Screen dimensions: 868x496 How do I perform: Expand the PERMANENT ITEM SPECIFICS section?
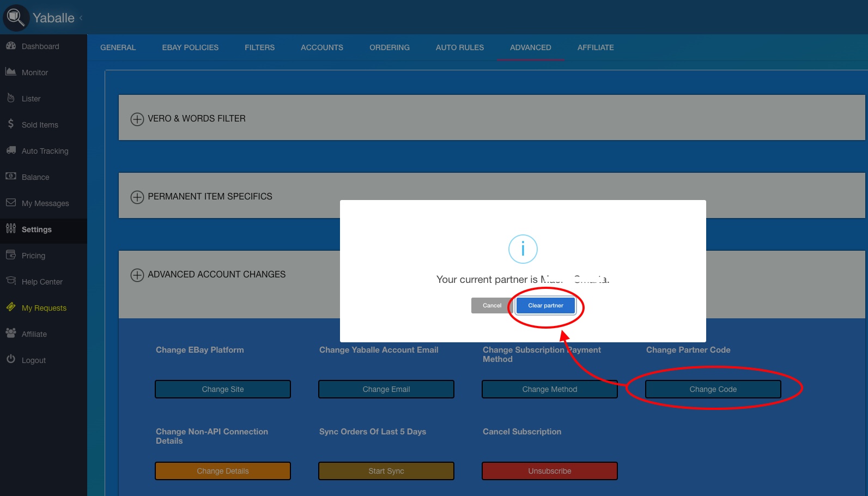click(x=137, y=197)
